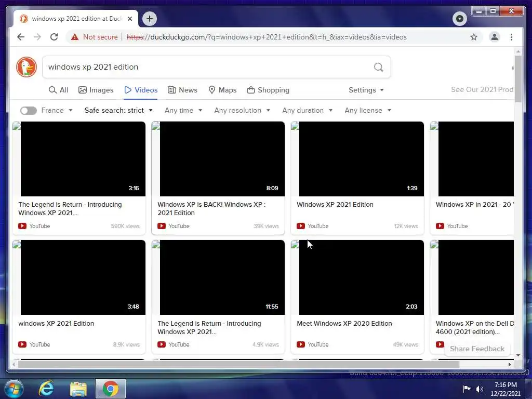The width and height of the screenshot is (532, 399).
Task: Click the taskbar clock 7:16 PM
Action: click(506, 385)
